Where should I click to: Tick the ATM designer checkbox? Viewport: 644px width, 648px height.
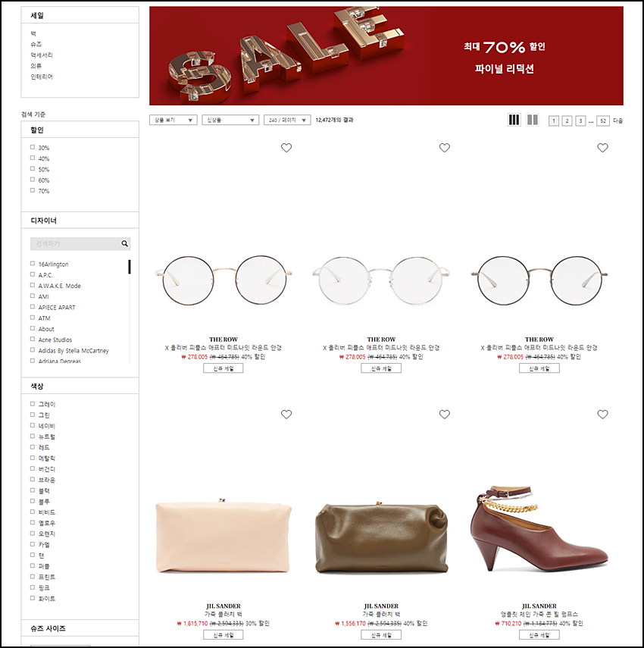point(33,318)
